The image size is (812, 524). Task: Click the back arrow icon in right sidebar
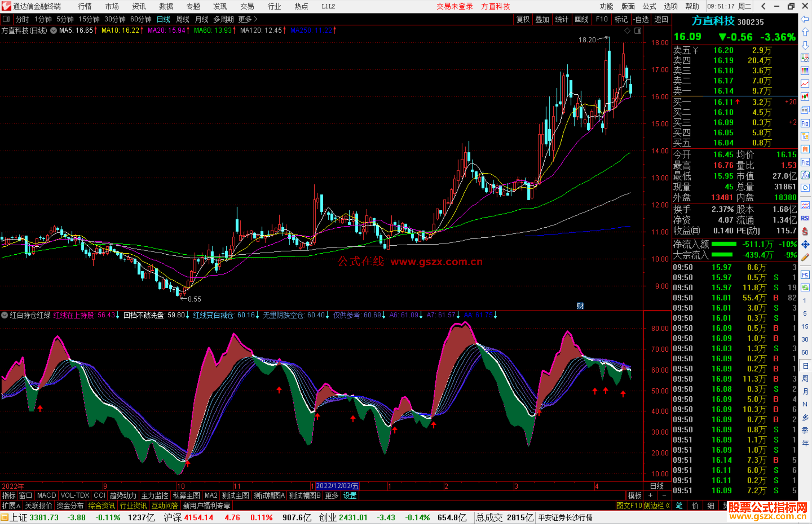point(805,19)
